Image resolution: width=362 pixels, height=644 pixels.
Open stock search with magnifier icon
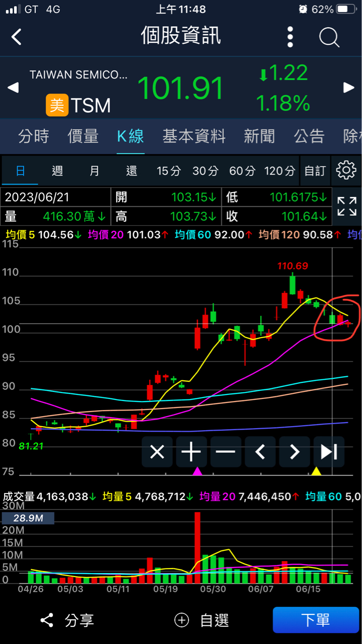point(329,37)
